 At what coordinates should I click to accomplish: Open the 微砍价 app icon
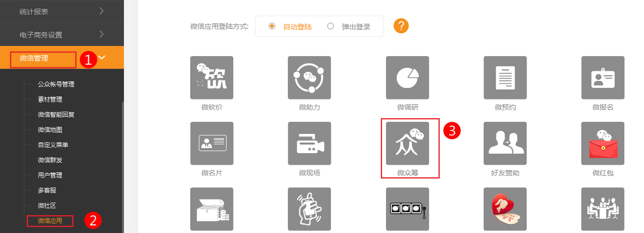tap(211, 77)
